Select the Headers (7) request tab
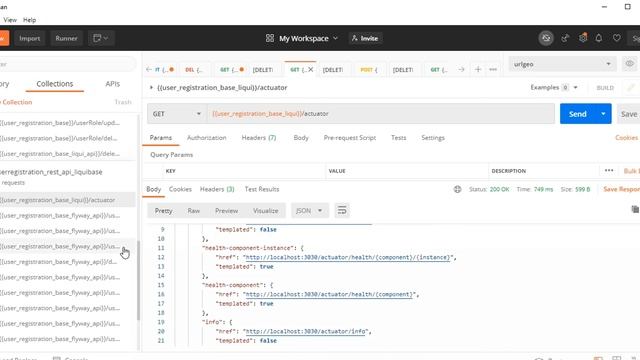 click(259, 138)
